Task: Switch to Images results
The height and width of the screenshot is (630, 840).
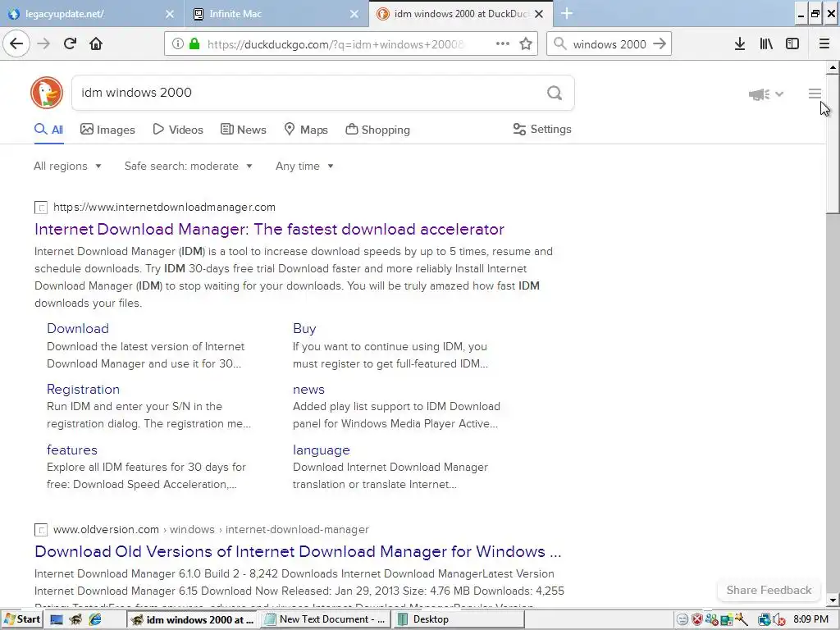Action: point(107,130)
